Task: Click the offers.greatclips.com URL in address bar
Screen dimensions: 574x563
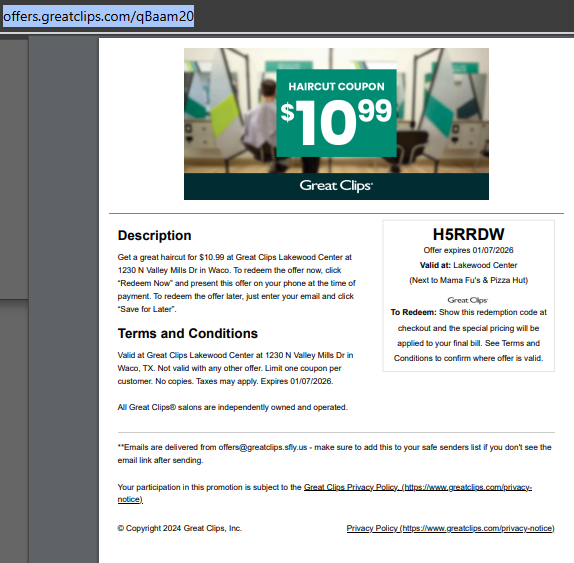Action: pos(98,16)
